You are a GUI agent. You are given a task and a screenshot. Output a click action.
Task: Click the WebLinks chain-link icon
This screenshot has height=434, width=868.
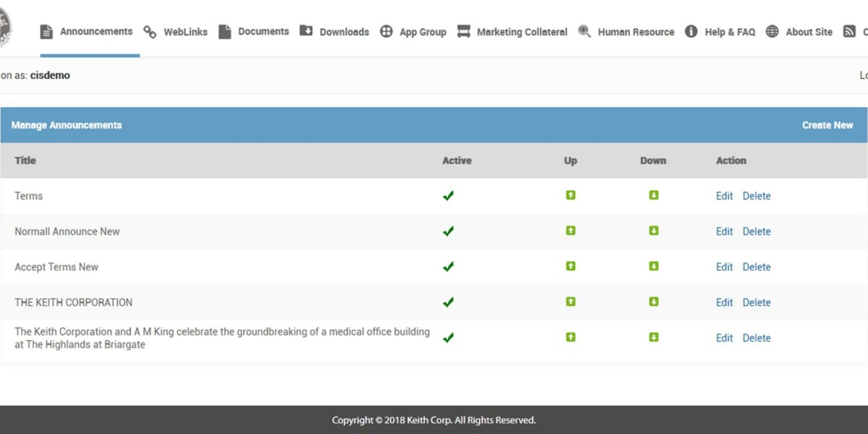point(150,31)
